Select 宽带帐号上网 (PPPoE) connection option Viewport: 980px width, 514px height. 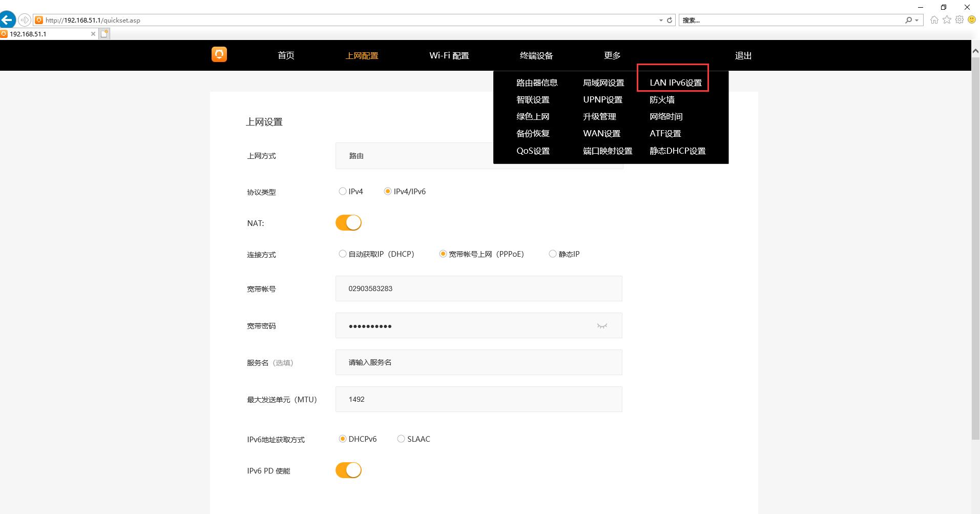coord(443,254)
